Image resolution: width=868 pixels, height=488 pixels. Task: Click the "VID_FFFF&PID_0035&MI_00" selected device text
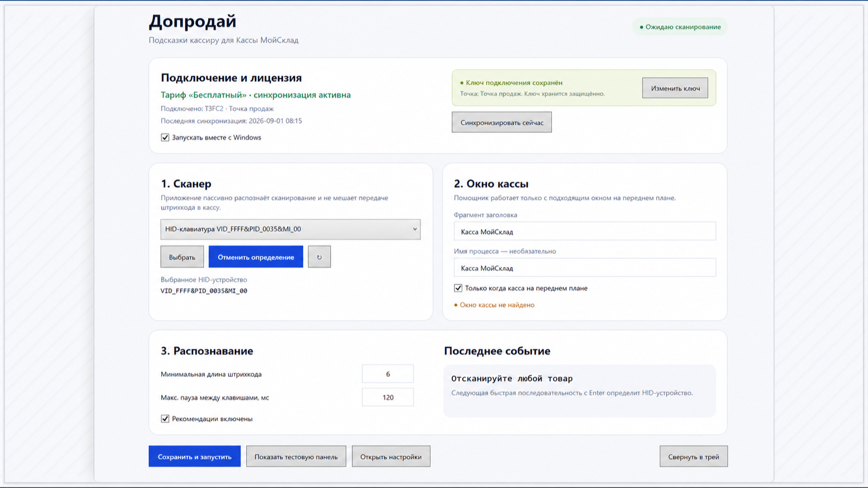(204, 291)
